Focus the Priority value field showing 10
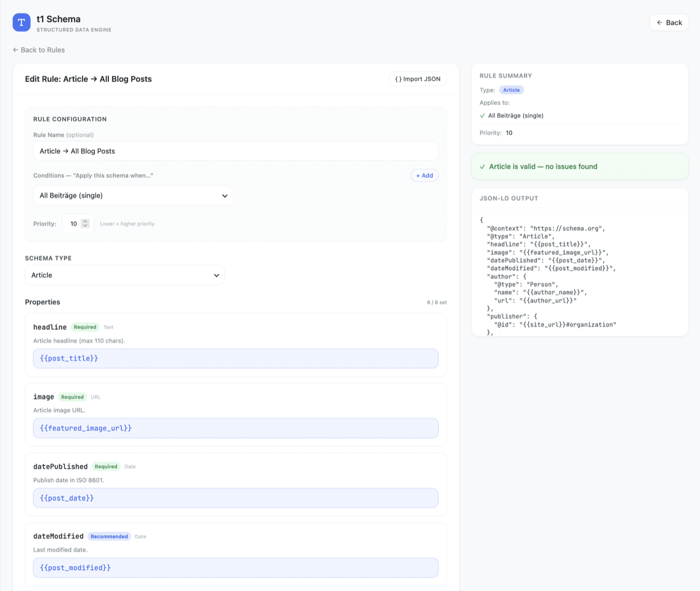The height and width of the screenshot is (591, 700). click(x=74, y=224)
